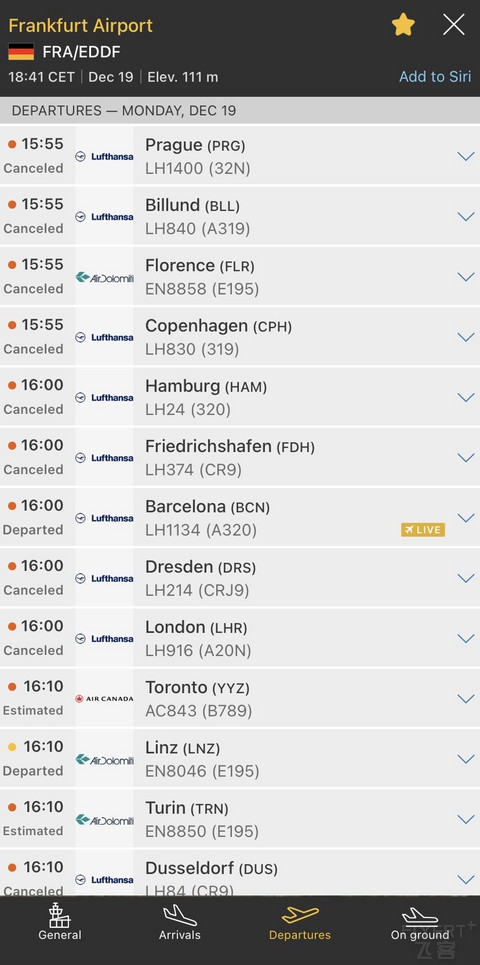The image size is (480, 965).
Task: Open the General tab
Action: tap(60, 923)
